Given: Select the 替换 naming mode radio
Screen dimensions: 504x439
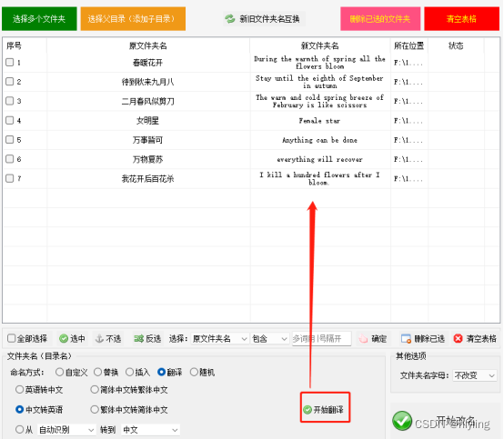Looking at the screenshot, I should tap(97, 373).
